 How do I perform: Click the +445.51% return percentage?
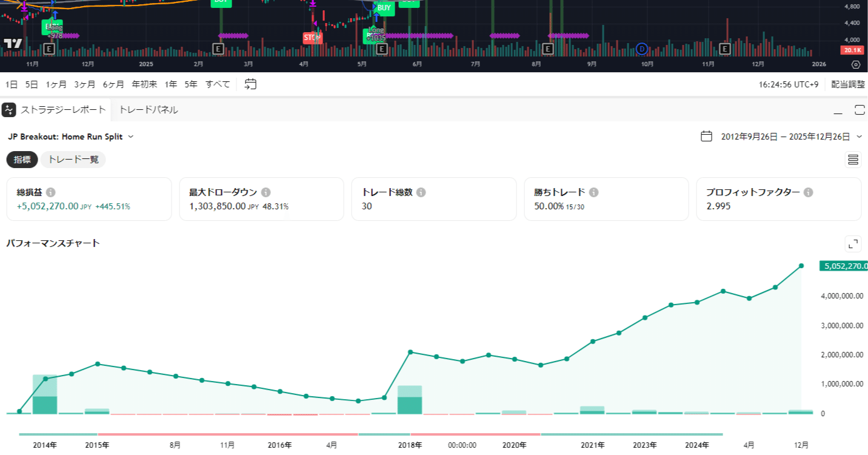[113, 206]
